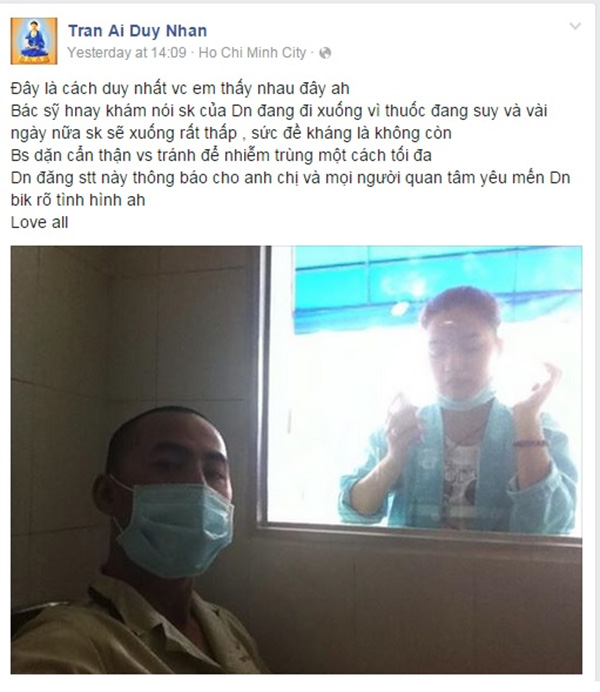Open the Ho Chi Minh City location
This screenshot has height=692, width=600.
pos(252,53)
